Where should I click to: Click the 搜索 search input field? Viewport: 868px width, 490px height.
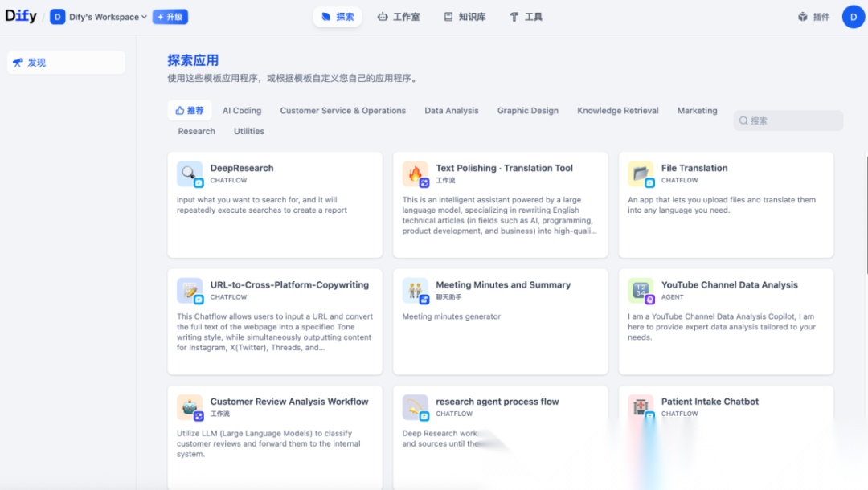(788, 120)
